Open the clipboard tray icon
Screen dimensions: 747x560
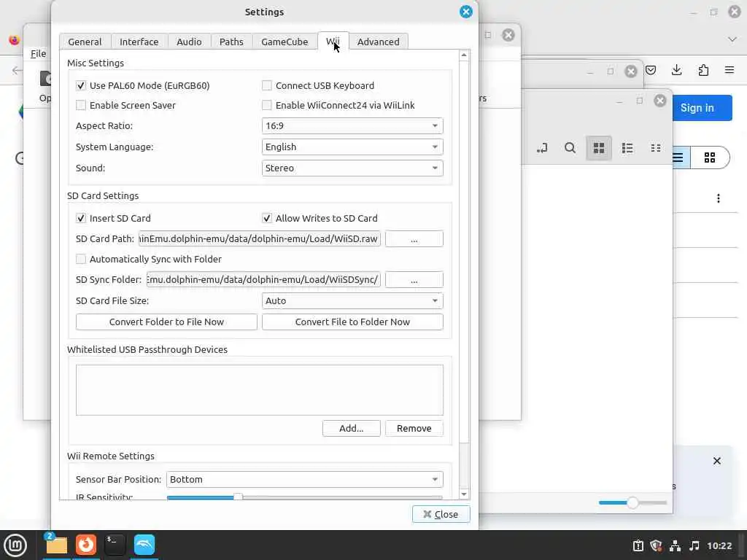click(638, 545)
